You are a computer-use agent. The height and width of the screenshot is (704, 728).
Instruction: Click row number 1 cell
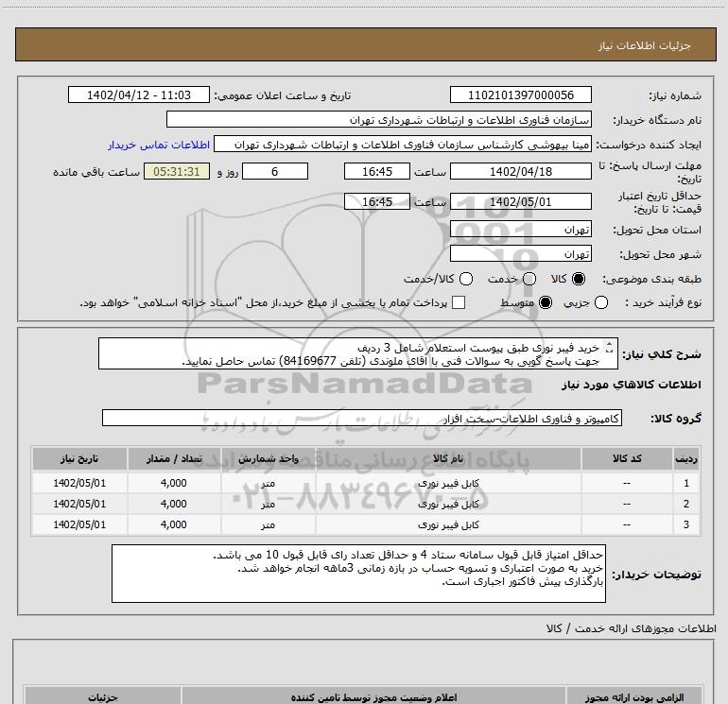(x=686, y=483)
